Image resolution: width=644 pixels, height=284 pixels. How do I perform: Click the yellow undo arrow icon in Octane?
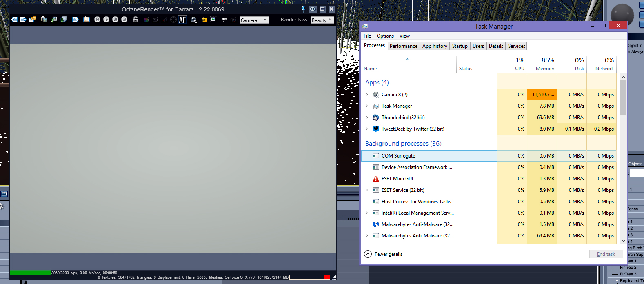point(204,20)
